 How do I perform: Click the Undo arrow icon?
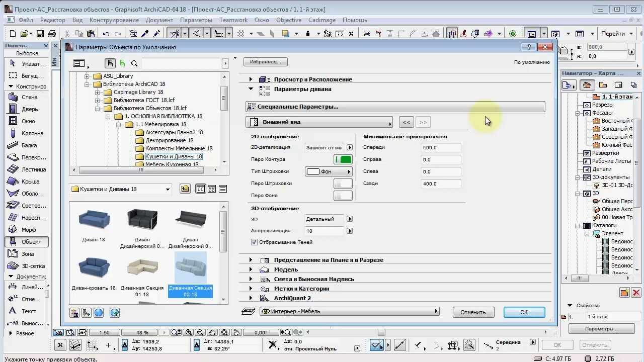click(106, 34)
